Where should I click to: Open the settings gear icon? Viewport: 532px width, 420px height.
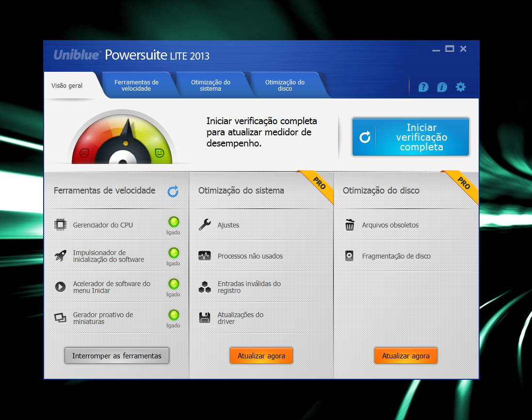point(460,87)
